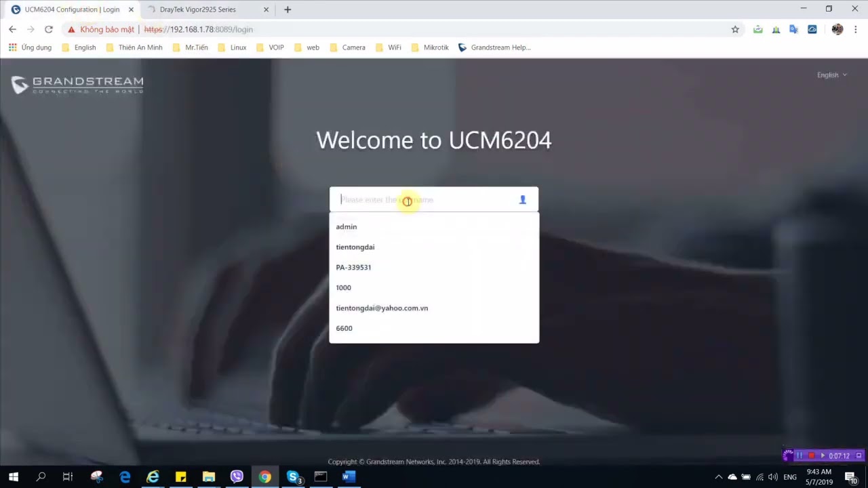Screen dimensions: 868x488
Task: Switch to UCM6204 Configuration tab
Action: [72, 9]
